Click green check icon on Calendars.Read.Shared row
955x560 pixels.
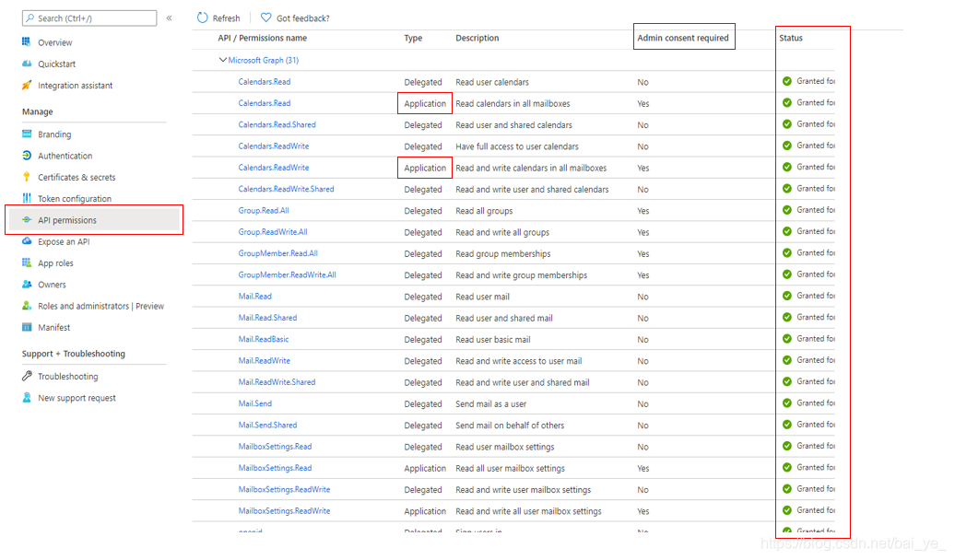tap(787, 124)
